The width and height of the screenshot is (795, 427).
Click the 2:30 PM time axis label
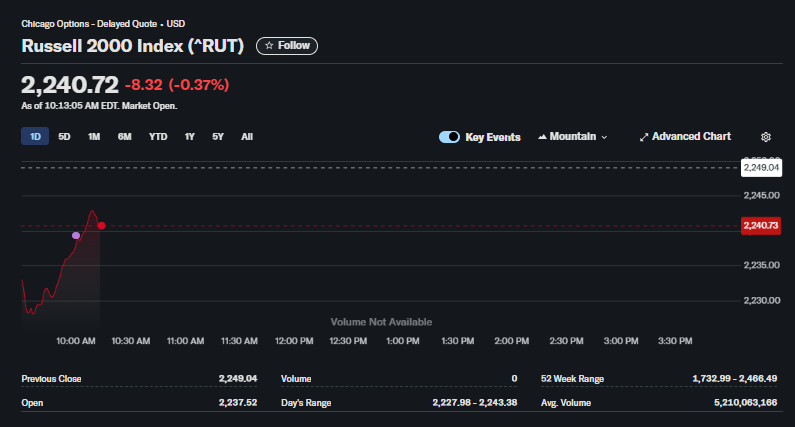[x=566, y=341]
